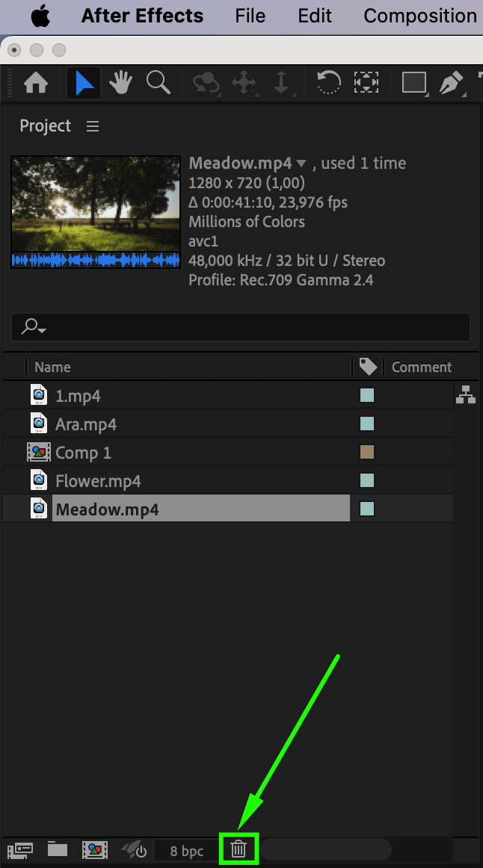Click the Interpret Footage icon
The height and width of the screenshot is (868, 483).
(20, 850)
